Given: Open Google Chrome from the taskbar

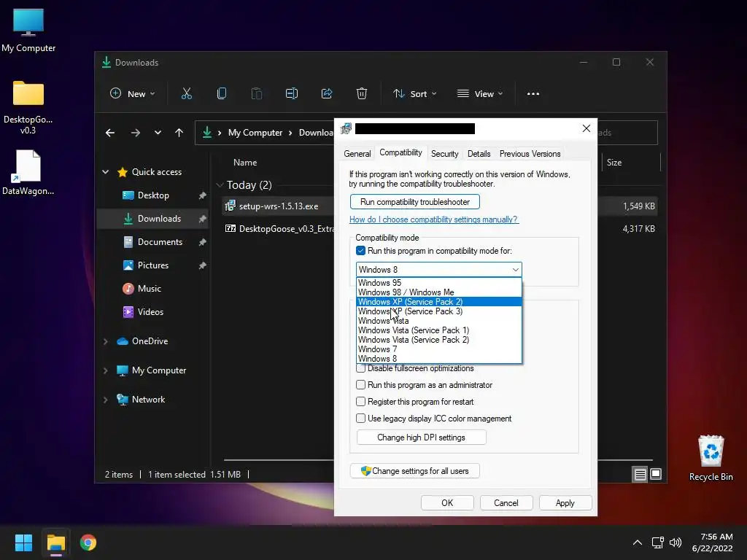Looking at the screenshot, I should (x=88, y=542).
